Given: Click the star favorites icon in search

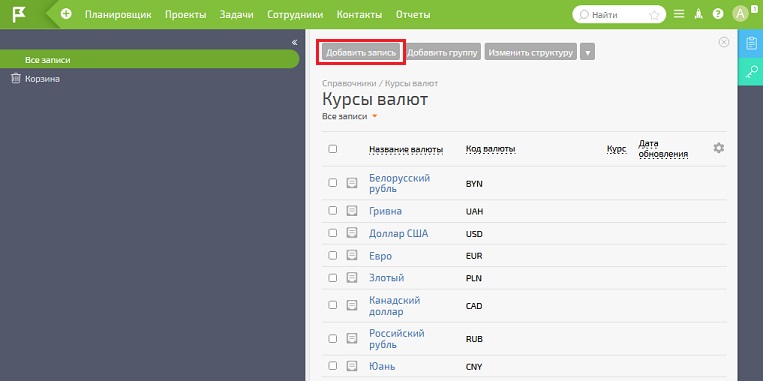Looking at the screenshot, I should (x=654, y=15).
